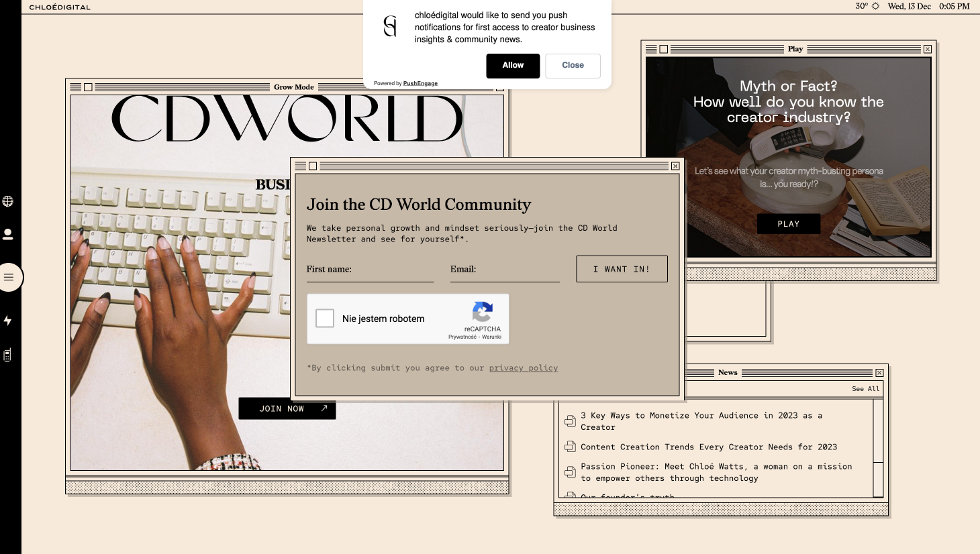Click the Grow Mode window title
980x554 pixels.
point(294,87)
